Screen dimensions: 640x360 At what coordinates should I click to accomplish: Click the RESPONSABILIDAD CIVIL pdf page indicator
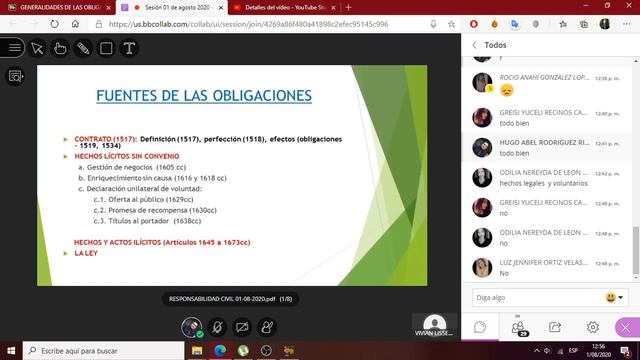pos(231,299)
